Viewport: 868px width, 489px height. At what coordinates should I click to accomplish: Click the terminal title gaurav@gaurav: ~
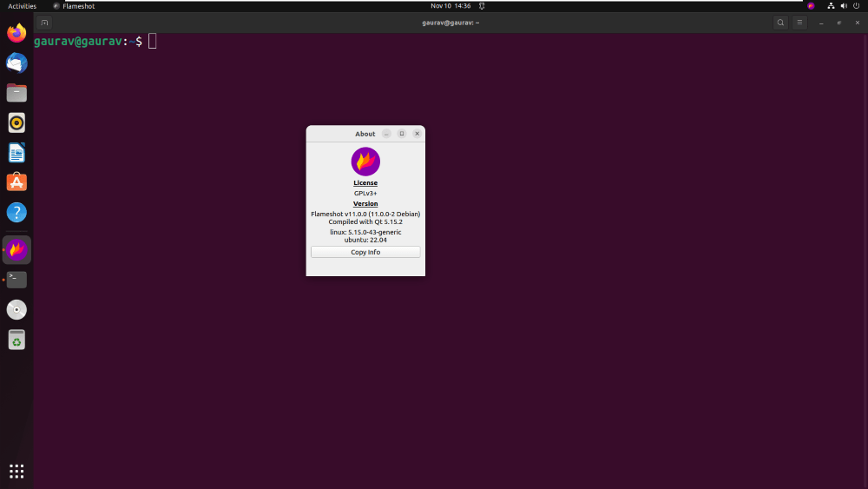point(450,23)
